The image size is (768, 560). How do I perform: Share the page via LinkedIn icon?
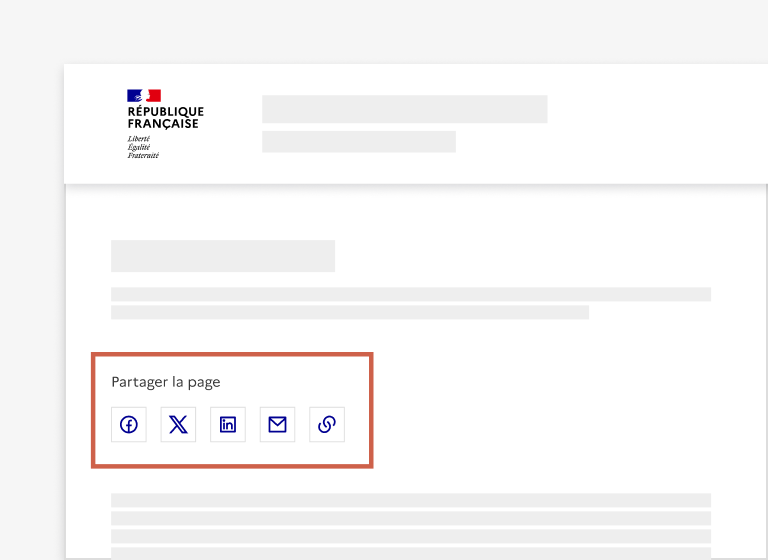(228, 425)
